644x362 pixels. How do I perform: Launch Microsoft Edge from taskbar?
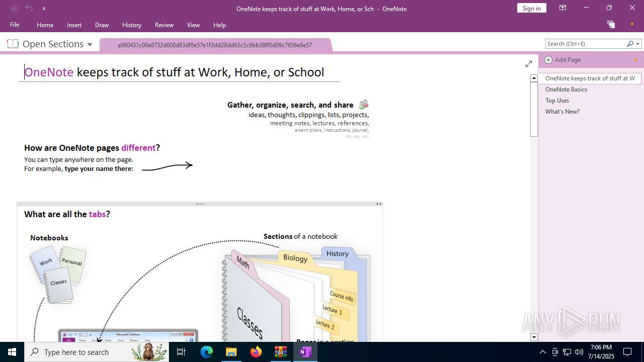pos(207,352)
